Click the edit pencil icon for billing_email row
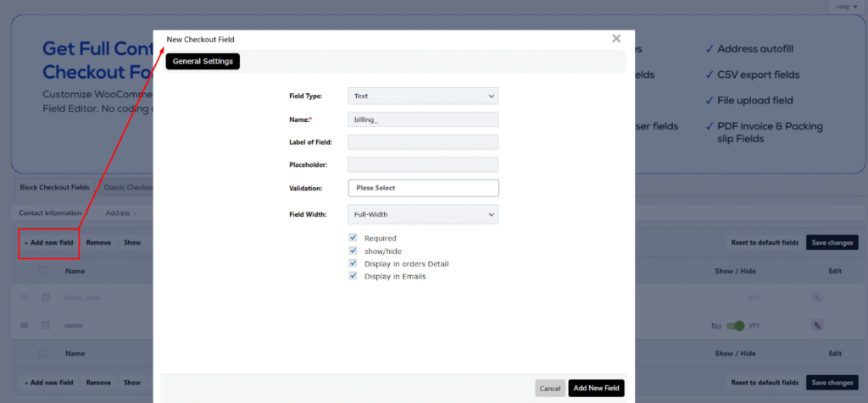Image resolution: width=868 pixels, height=403 pixels. 817,298
